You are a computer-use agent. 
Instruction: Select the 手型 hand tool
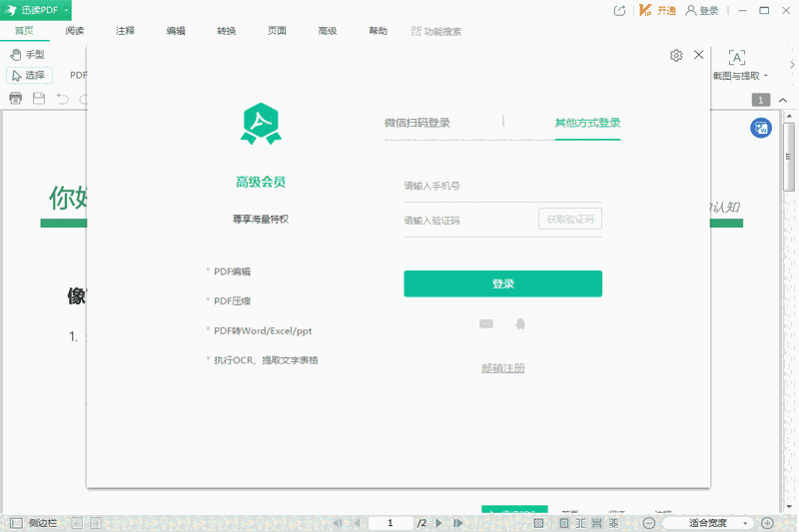coord(28,55)
